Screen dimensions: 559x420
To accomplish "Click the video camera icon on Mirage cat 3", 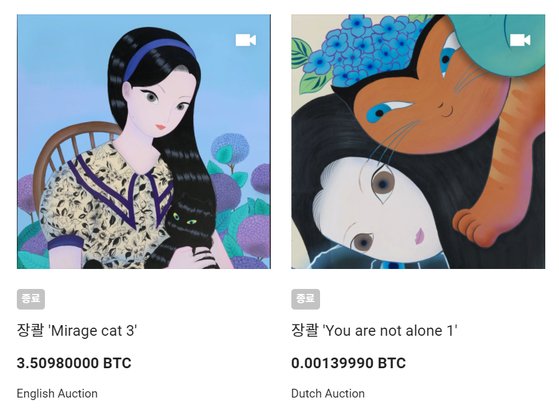I will click(x=246, y=40).
